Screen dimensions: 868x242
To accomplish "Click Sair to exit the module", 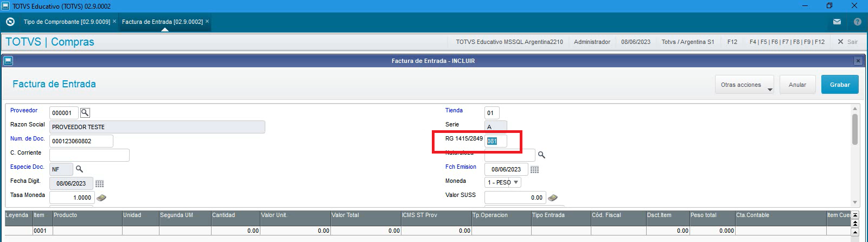I will pos(848,42).
